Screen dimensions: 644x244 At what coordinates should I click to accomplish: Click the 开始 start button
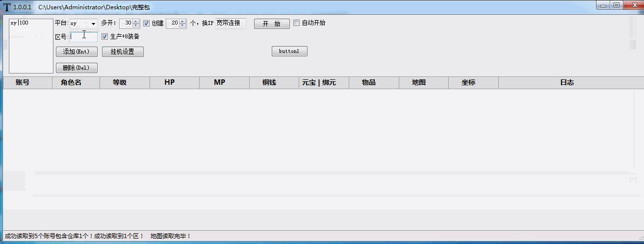click(272, 24)
